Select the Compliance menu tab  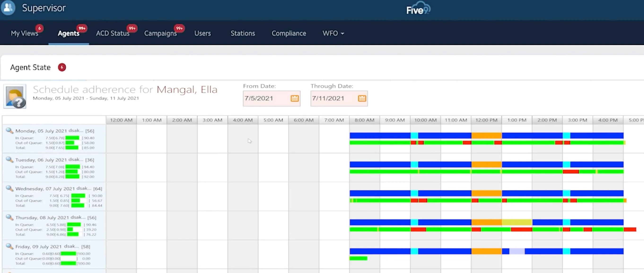[x=289, y=33]
